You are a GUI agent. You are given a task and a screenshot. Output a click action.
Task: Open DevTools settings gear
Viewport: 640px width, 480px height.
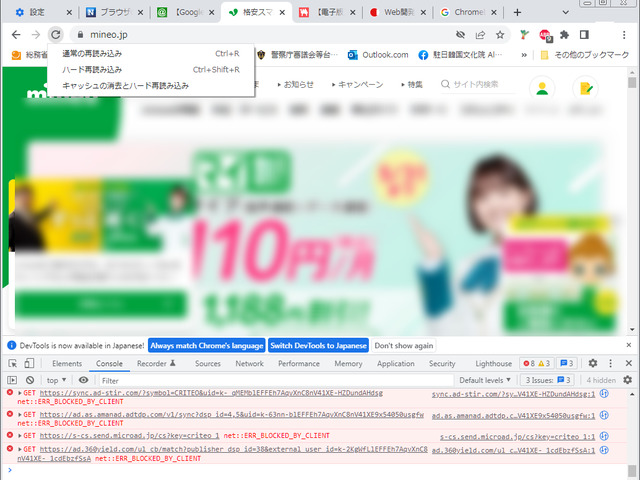click(x=593, y=363)
